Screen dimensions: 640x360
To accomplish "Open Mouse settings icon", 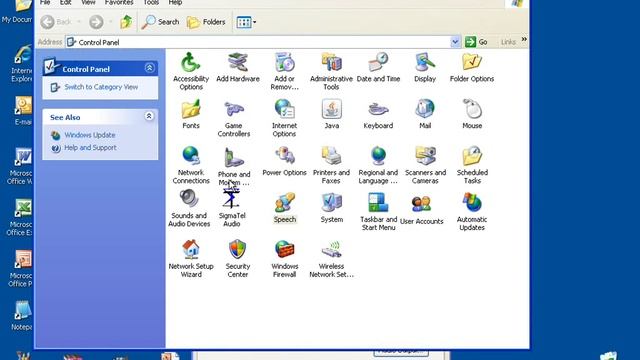I will click(472, 109).
